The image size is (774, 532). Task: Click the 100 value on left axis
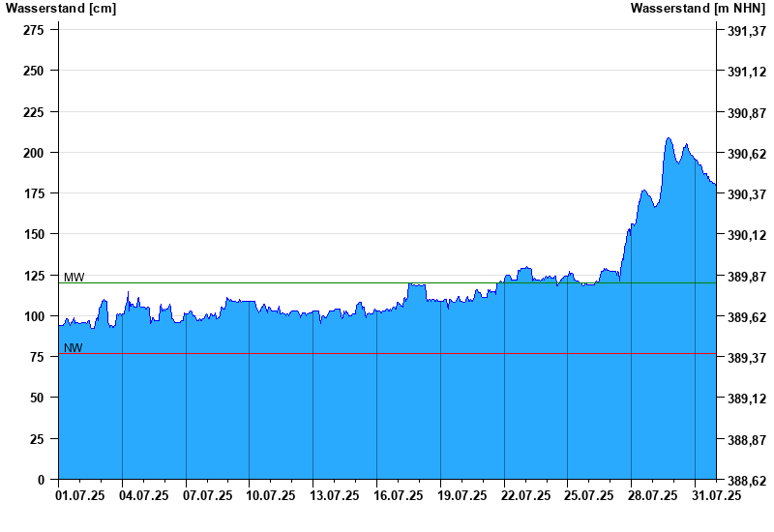(34, 316)
